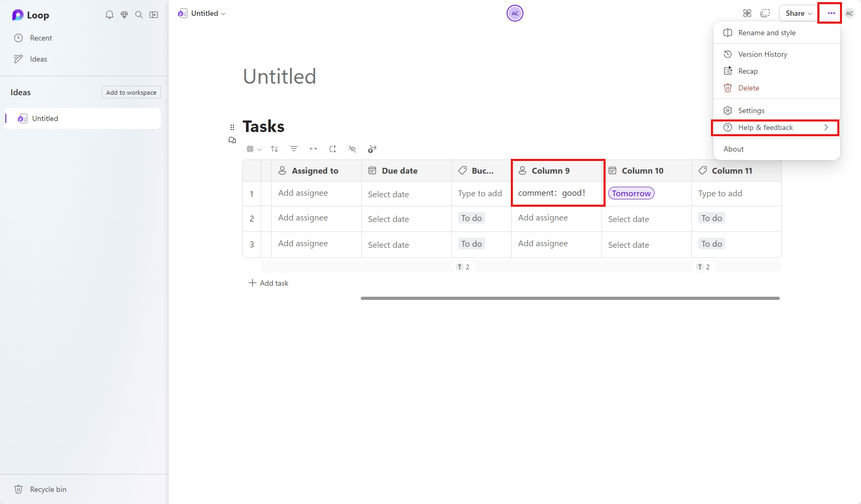861x504 pixels.
Task: Click the T 2 summary under Bucket column
Action: pos(463,267)
